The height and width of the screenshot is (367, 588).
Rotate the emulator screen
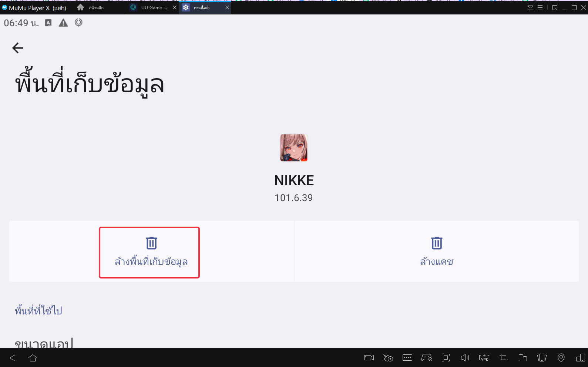[x=542, y=358]
